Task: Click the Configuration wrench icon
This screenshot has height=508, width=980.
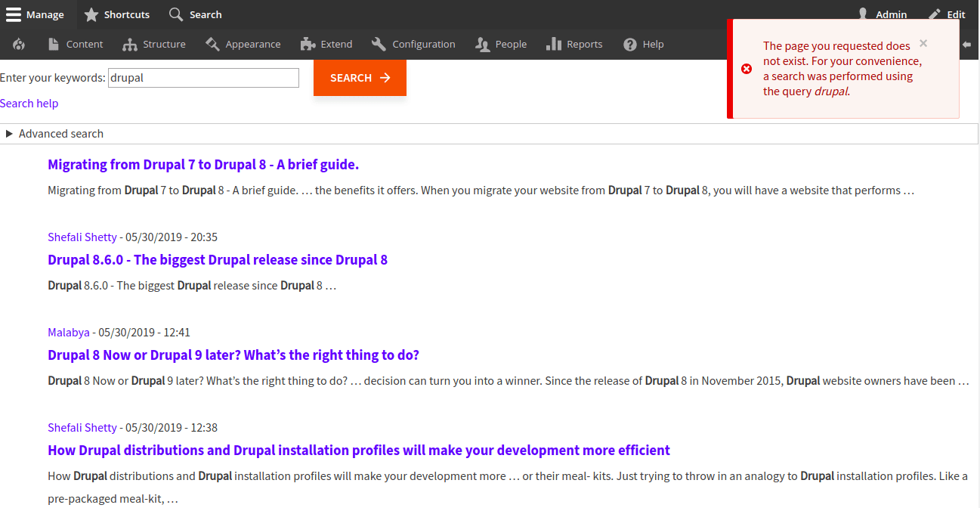Action: pyautogui.click(x=379, y=45)
